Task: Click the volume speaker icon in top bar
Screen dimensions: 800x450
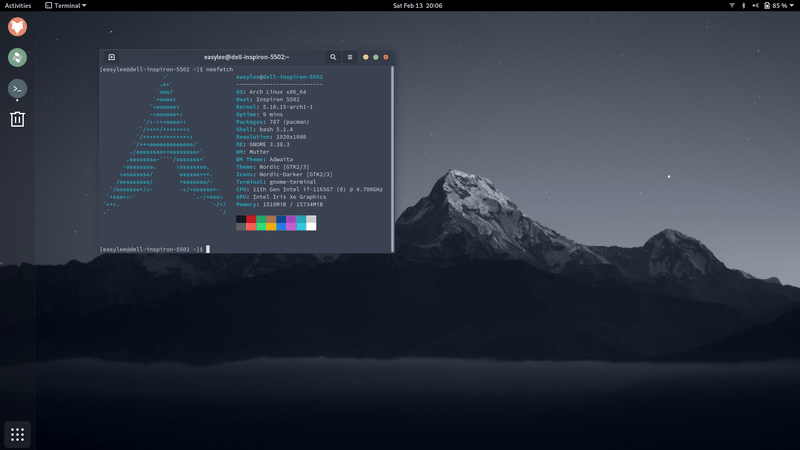Action: pyautogui.click(x=756, y=6)
